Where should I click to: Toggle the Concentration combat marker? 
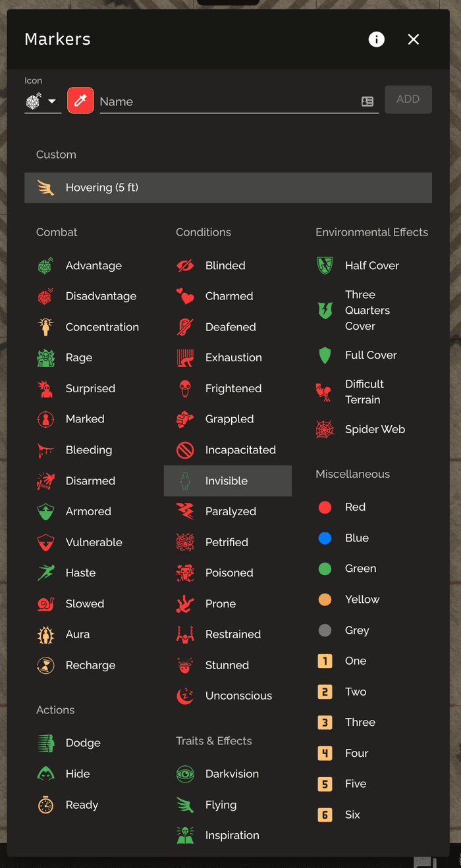coord(88,327)
